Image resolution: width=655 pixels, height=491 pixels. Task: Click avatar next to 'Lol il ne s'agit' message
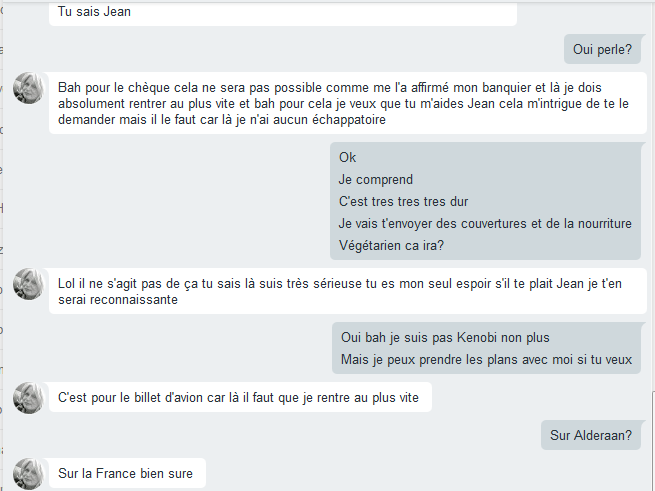[28, 284]
